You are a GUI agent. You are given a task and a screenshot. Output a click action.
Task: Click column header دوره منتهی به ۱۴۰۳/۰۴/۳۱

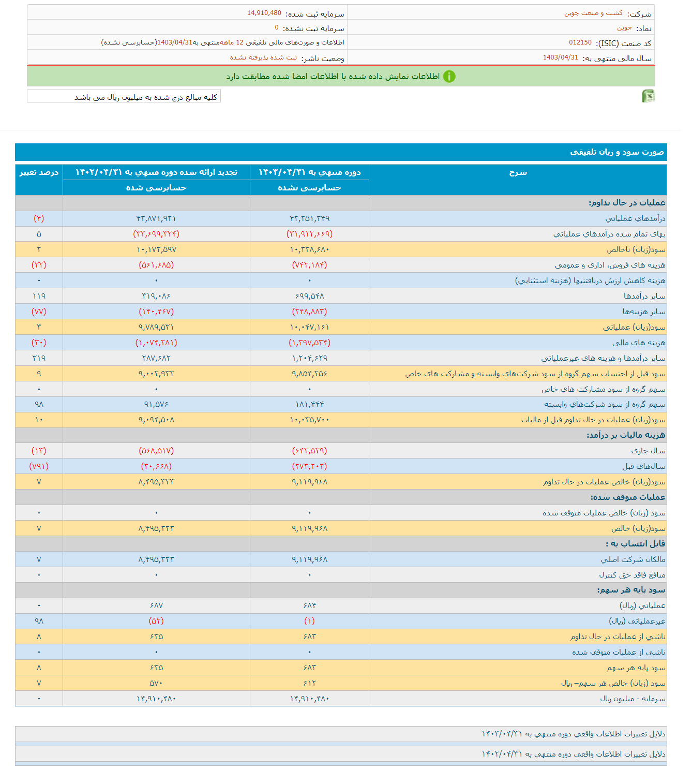coord(309,172)
